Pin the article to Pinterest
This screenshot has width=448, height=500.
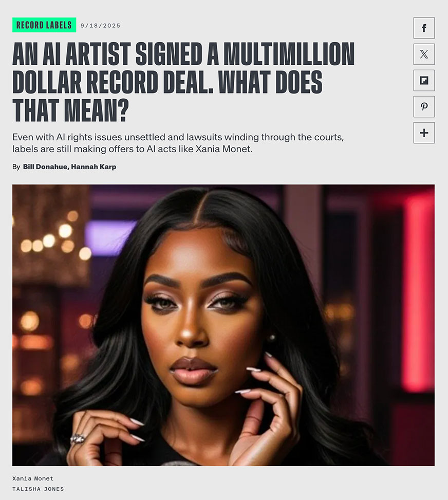point(424,106)
